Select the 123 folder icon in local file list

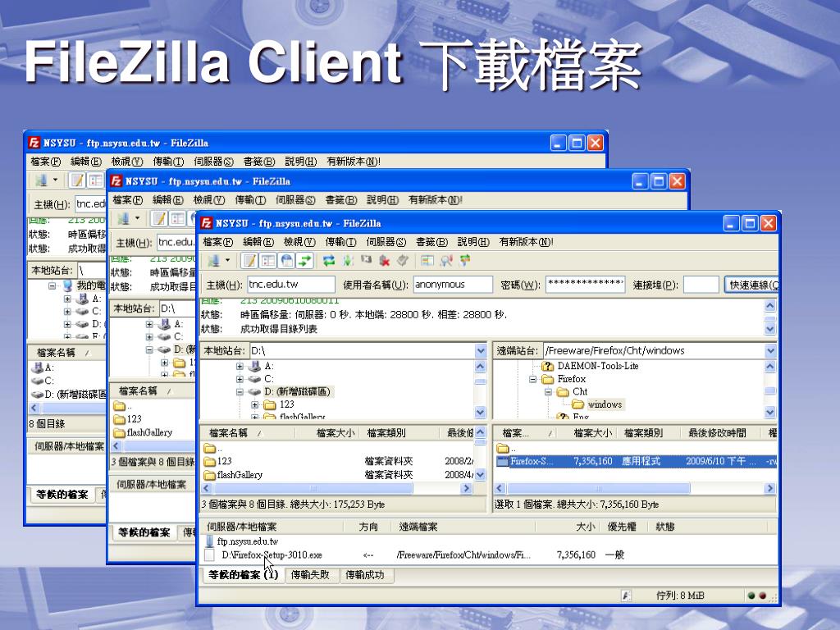210,461
